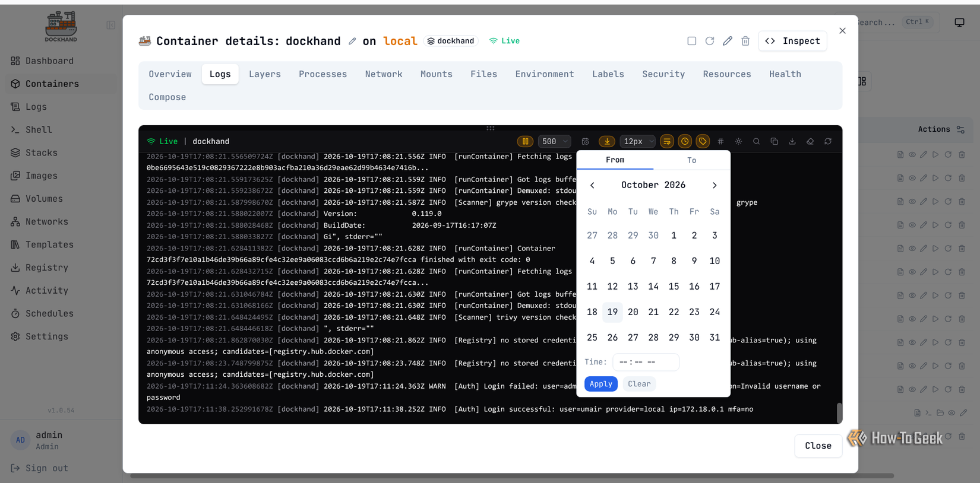Open the Inspect view
The width and height of the screenshot is (980, 483).
click(x=792, y=41)
